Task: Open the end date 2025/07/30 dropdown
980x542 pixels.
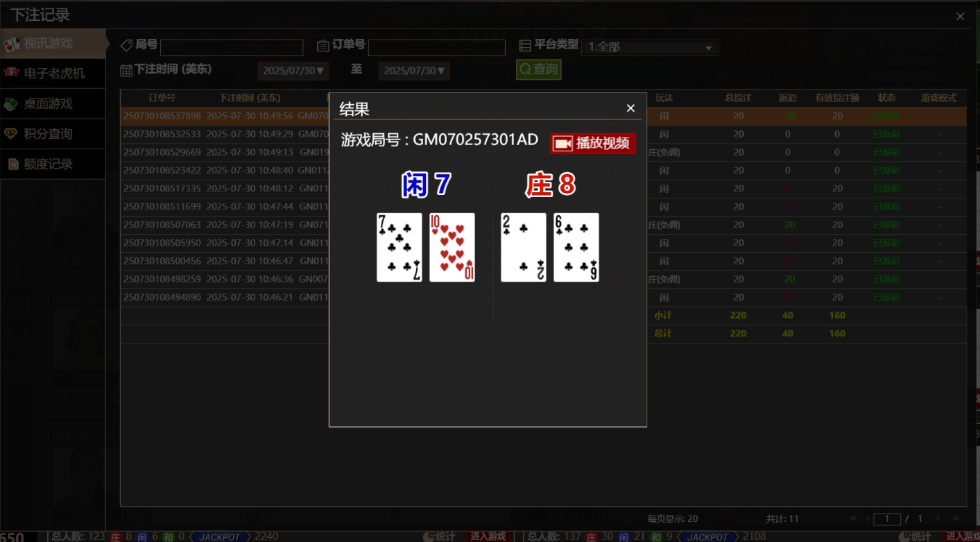Action: 414,71
